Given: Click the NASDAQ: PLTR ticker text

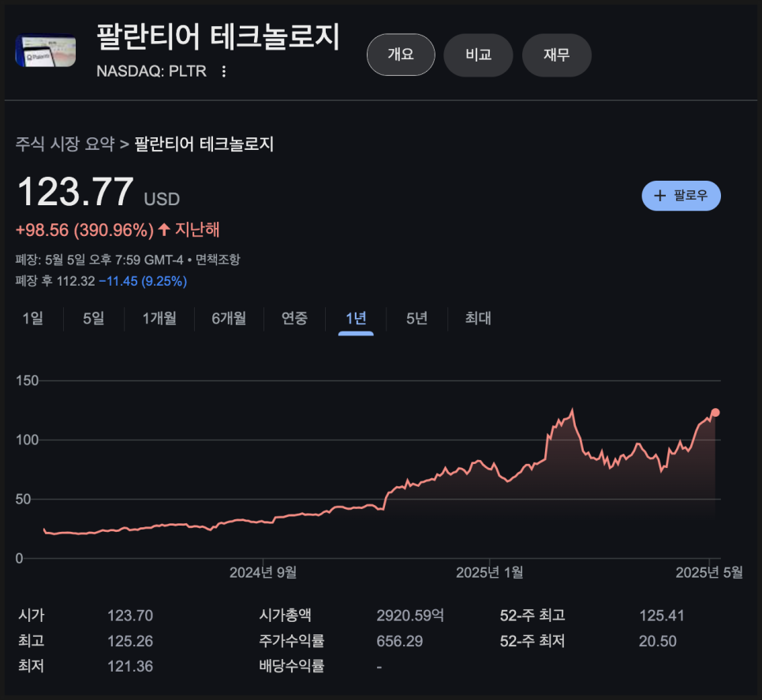Looking at the screenshot, I should (151, 72).
